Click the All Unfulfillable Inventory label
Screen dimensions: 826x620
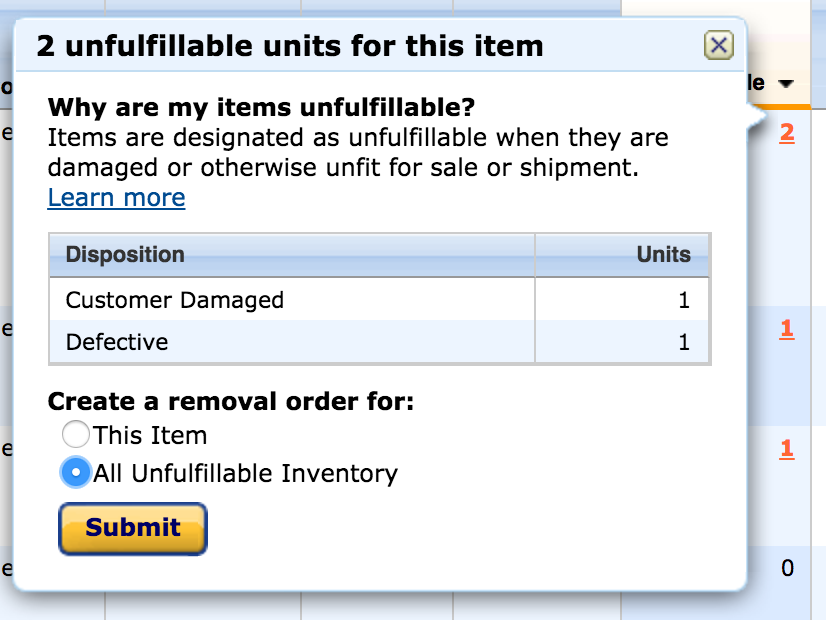(x=245, y=473)
